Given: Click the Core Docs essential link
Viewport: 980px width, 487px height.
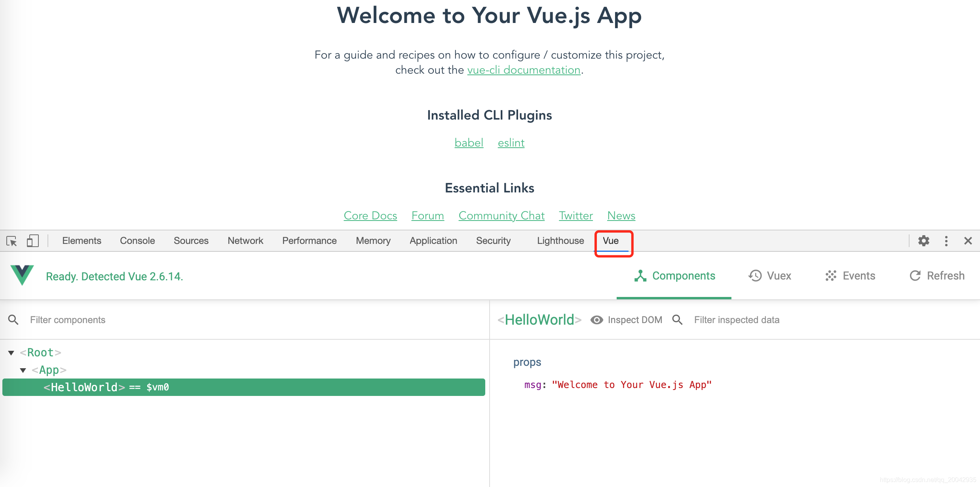Looking at the screenshot, I should point(370,215).
